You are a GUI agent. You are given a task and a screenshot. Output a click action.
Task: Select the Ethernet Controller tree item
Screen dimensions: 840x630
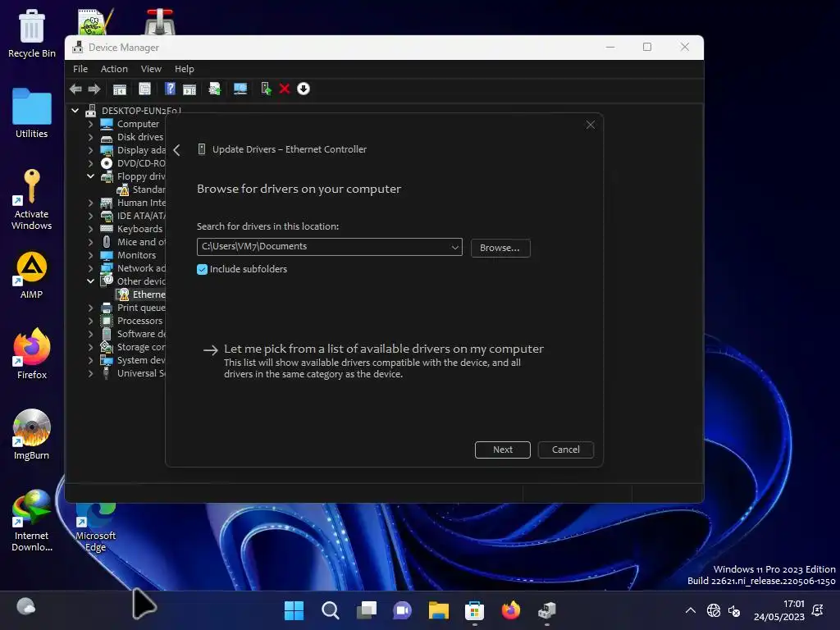click(141, 294)
